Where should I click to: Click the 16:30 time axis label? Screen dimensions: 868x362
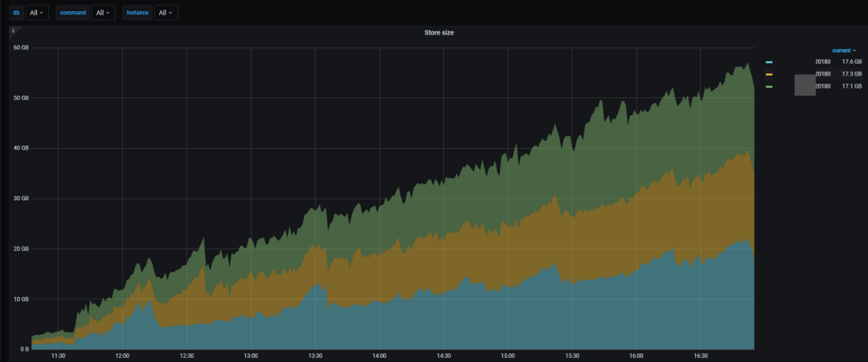701,356
